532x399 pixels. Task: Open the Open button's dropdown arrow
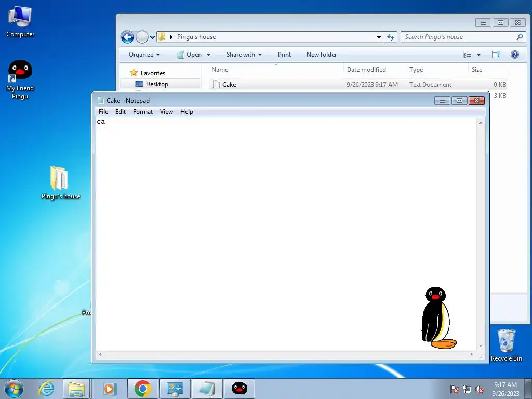[x=208, y=54]
